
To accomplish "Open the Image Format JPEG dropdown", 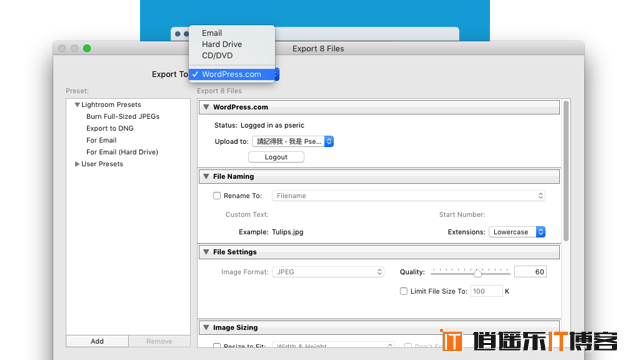I will coord(328,272).
